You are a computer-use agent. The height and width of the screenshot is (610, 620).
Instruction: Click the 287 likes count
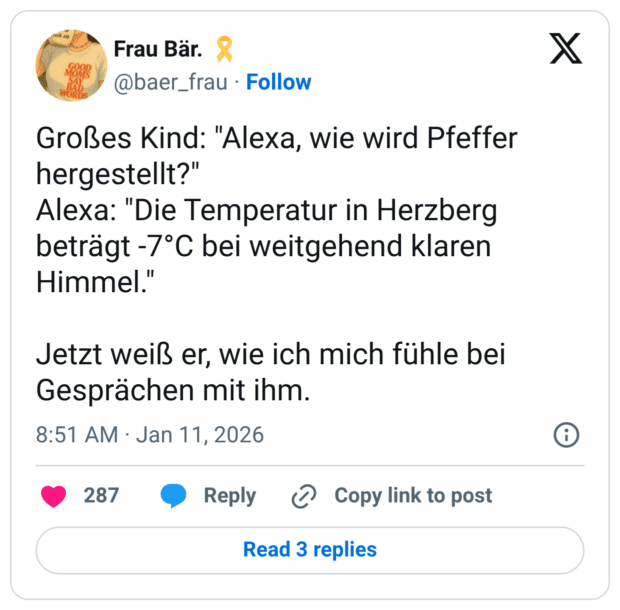[101, 495]
